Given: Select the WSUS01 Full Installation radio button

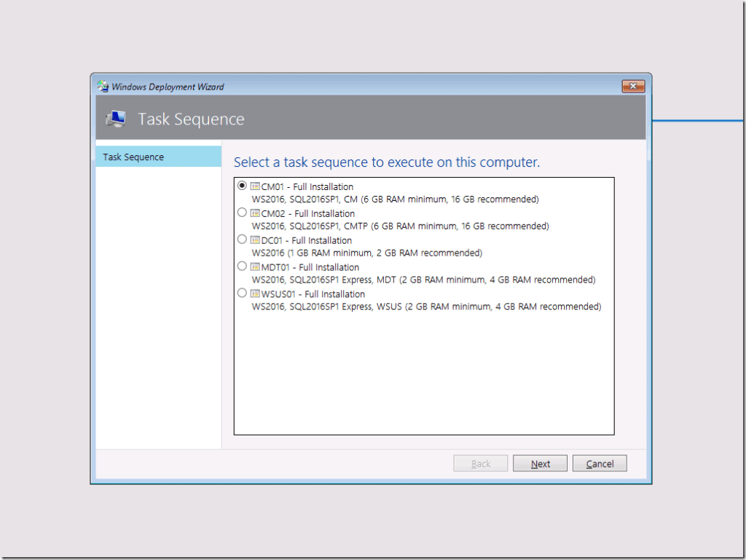Looking at the screenshot, I should click(242, 293).
